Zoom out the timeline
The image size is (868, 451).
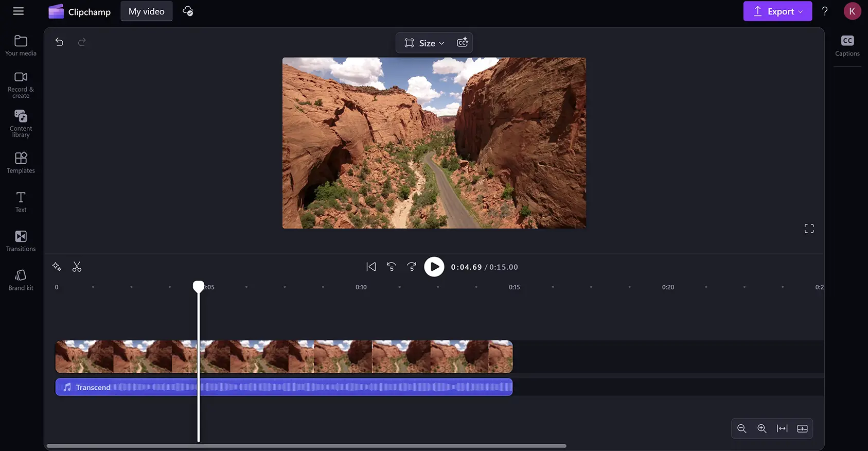tap(742, 428)
